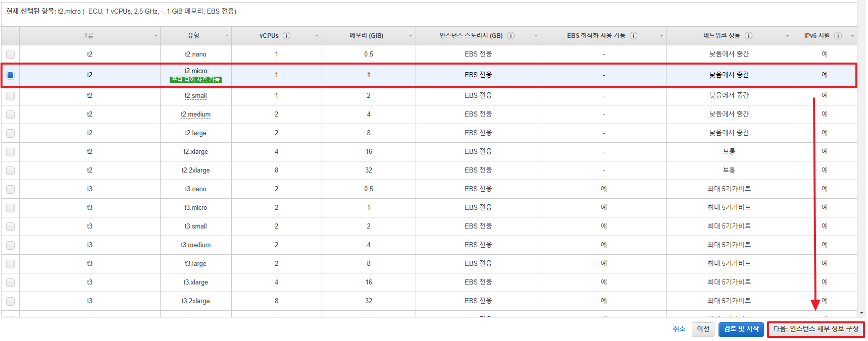Click the 취소 cancel link
Viewport: 868px width, 341px height.
679,329
